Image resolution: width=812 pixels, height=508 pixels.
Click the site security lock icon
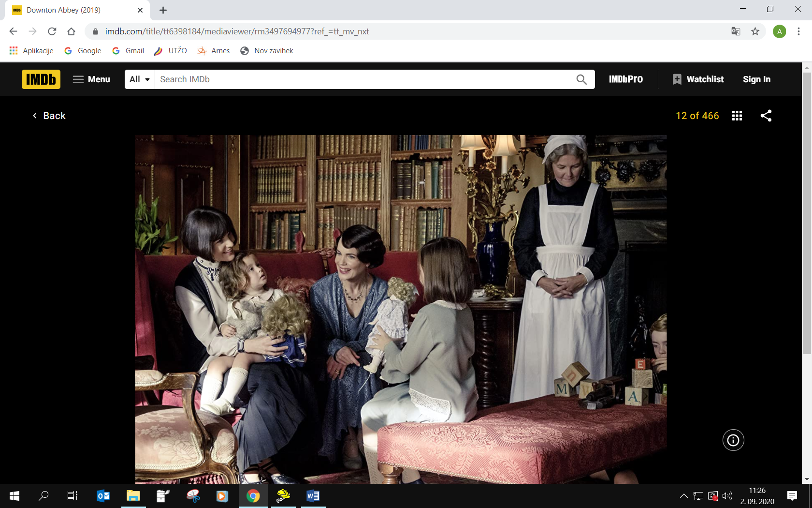click(95, 31)
